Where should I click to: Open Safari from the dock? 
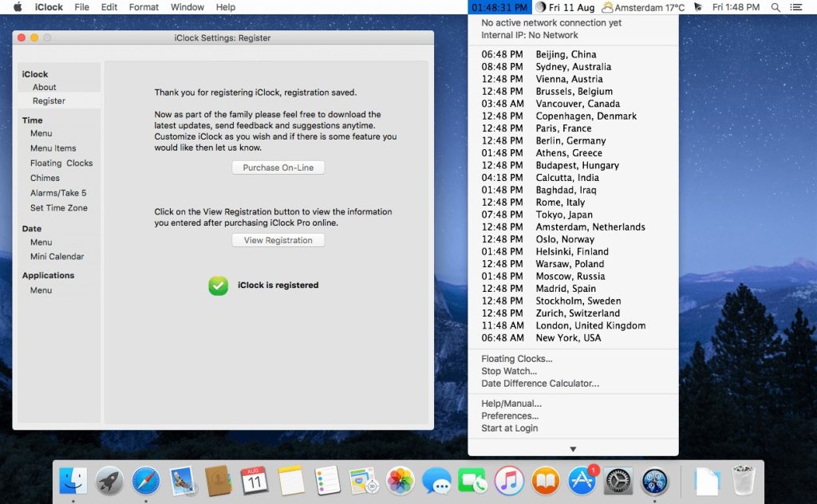coord(146,481)
